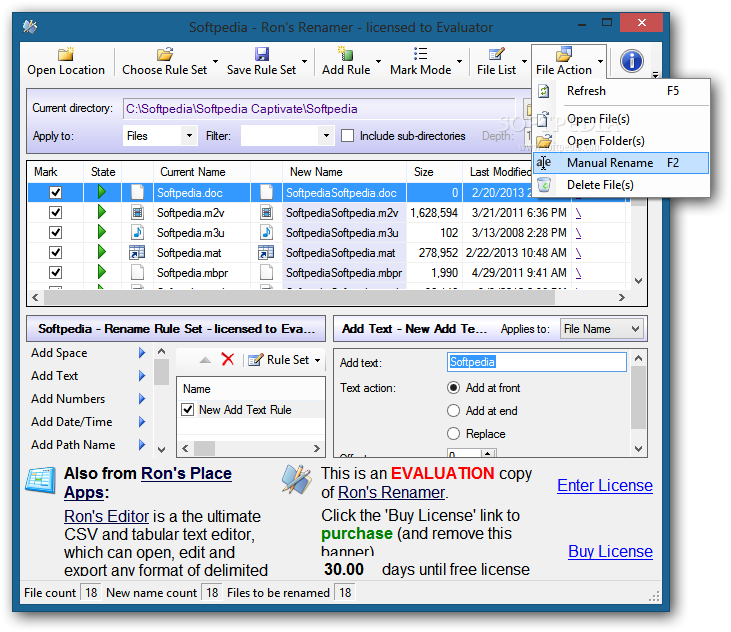Choose Open Folder(s) menu entry
This screenshot has width=731, height=632.
pos(621,141)
